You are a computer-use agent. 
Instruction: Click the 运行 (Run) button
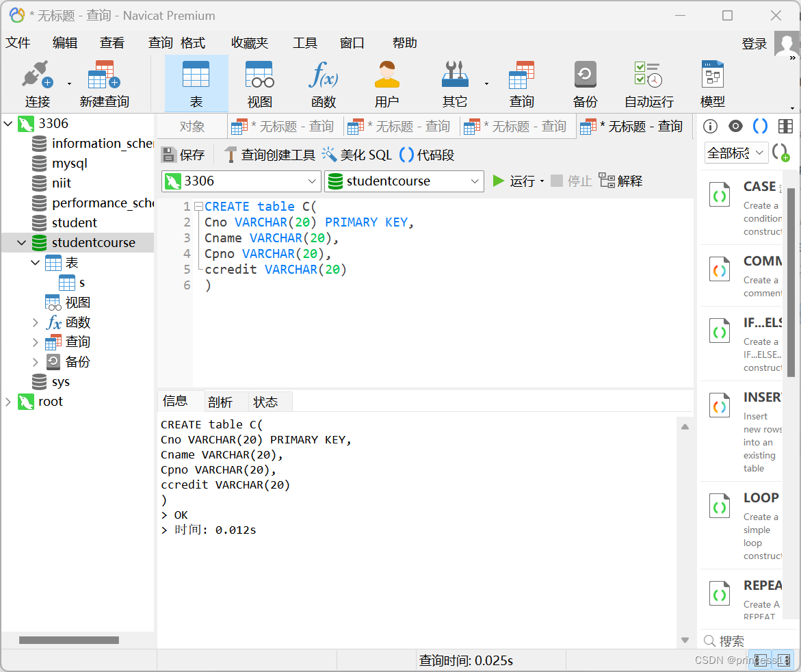coord(520,181)
